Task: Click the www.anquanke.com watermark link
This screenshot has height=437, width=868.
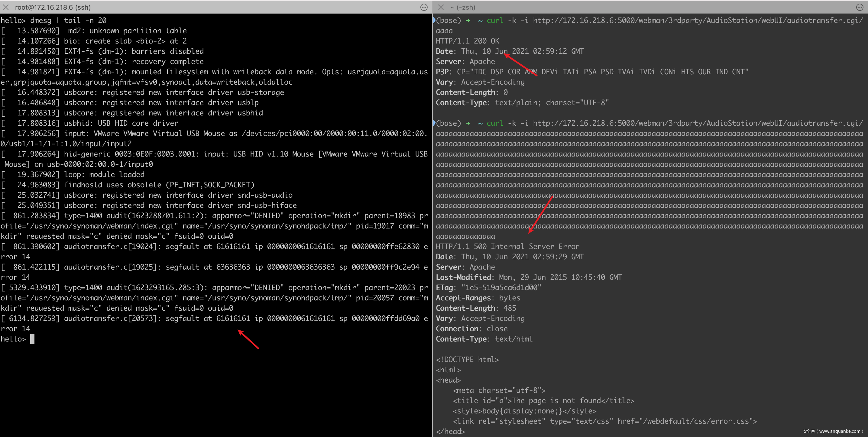Action: pyautogui.click(x=839, y=431)
